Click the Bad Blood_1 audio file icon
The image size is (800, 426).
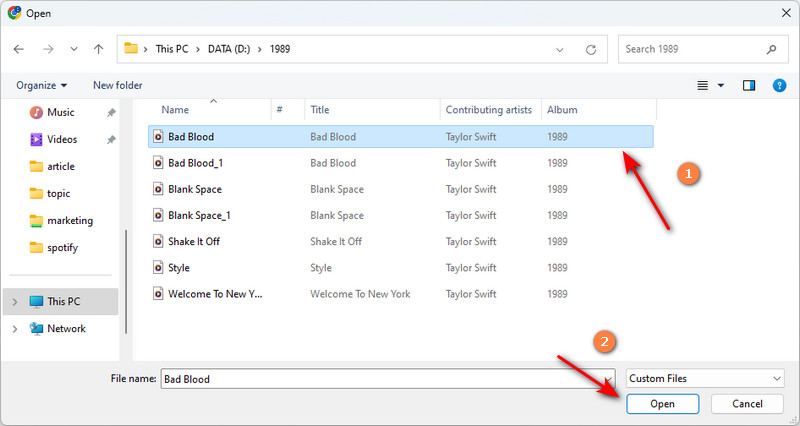pos(159,163)
